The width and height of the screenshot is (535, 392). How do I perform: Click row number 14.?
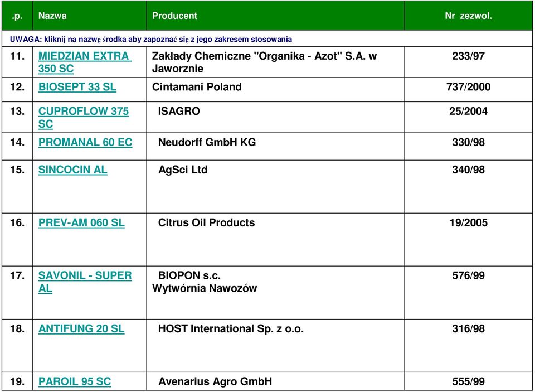pos(17,142)
